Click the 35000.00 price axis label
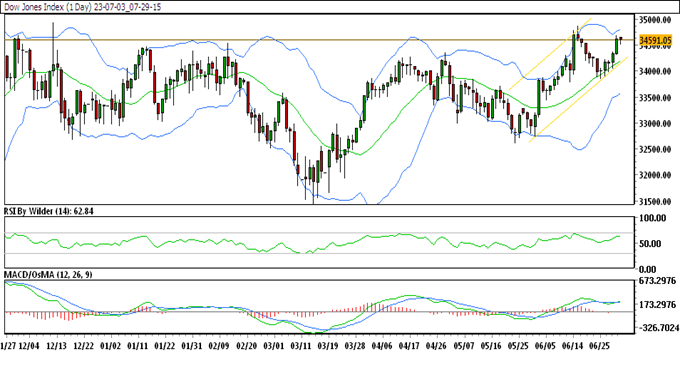Image resolution: width=680 pixels, height=368 pixels. tap(655, 20)
